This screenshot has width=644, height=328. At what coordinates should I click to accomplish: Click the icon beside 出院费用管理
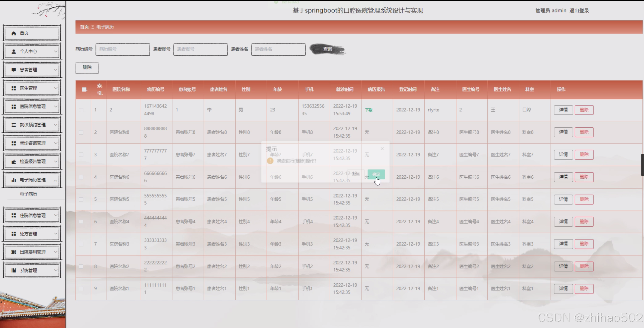pos(14,252)
